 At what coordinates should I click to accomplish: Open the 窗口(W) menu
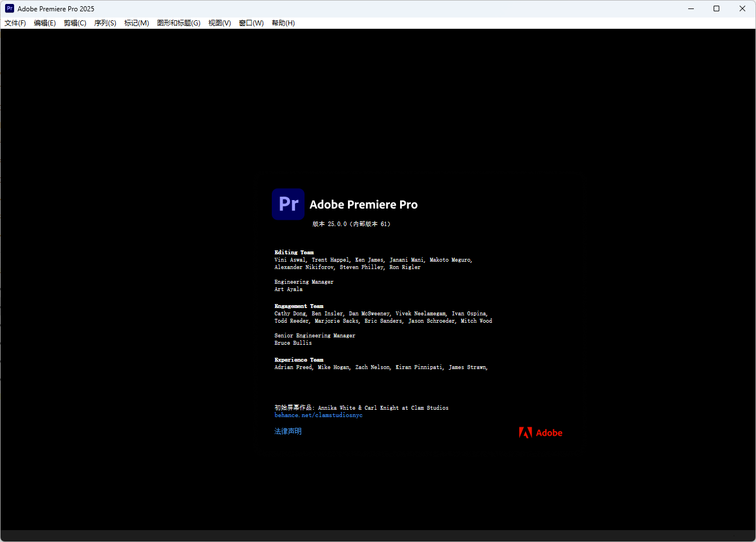pos(251,23)
